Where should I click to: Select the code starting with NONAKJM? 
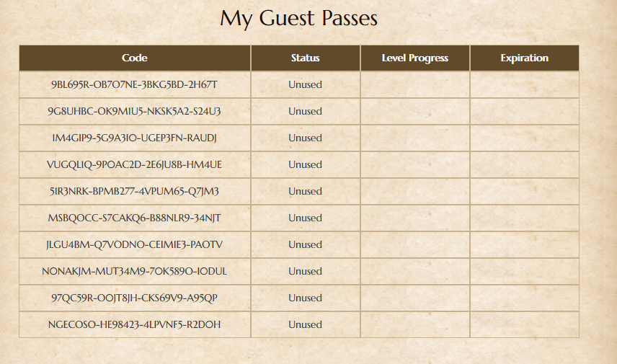[x=134, y=271]
